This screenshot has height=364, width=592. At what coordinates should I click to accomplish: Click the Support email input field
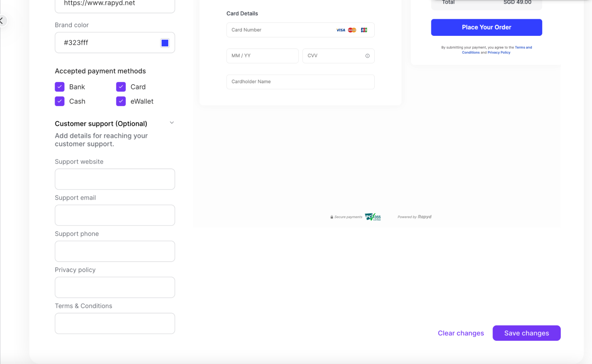pos(115,215)
